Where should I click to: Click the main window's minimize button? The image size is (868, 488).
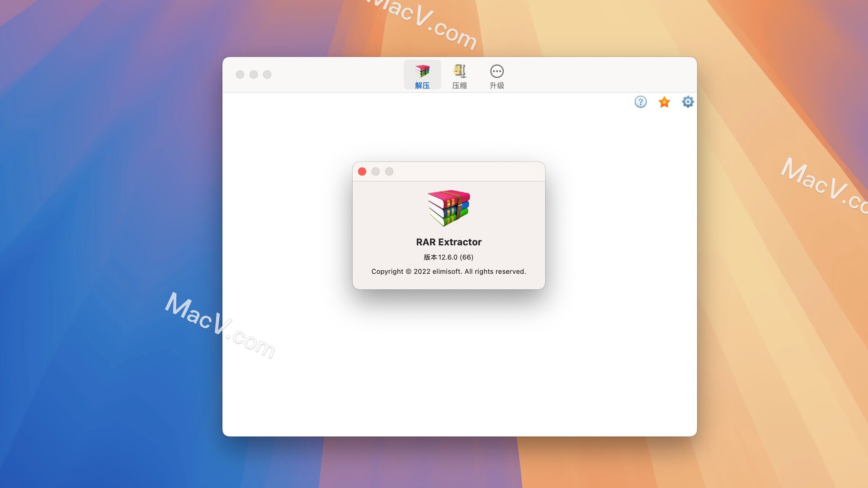254,75
